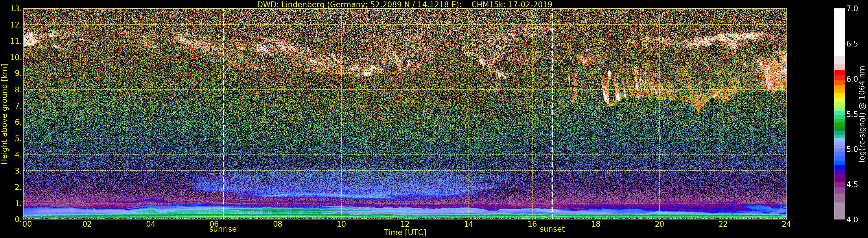Click colorbar value '6.0'

tap(852, 79)
